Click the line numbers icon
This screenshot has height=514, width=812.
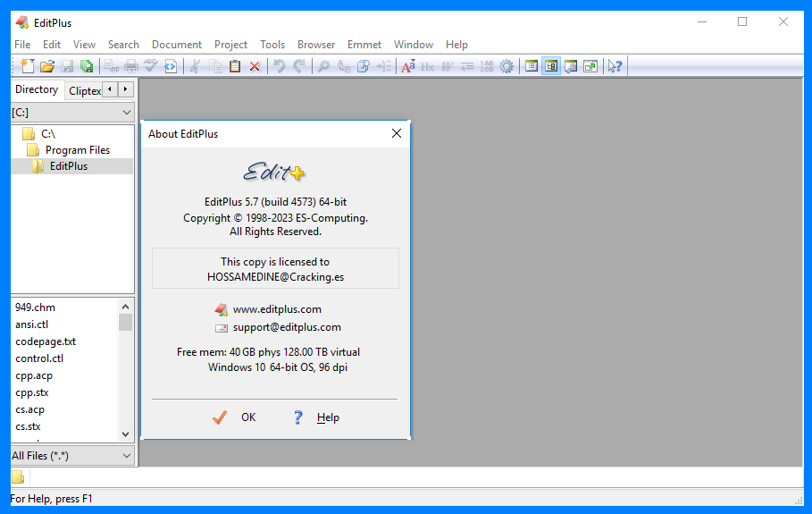[487, 66]
